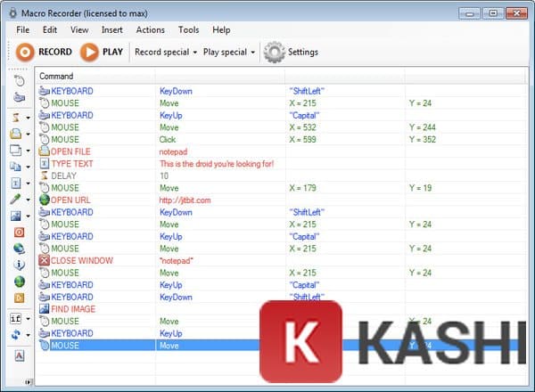The image size is (535, 392).
Task: Click the red 'A' label sidebar icon
Action: [x=20, y=355]
